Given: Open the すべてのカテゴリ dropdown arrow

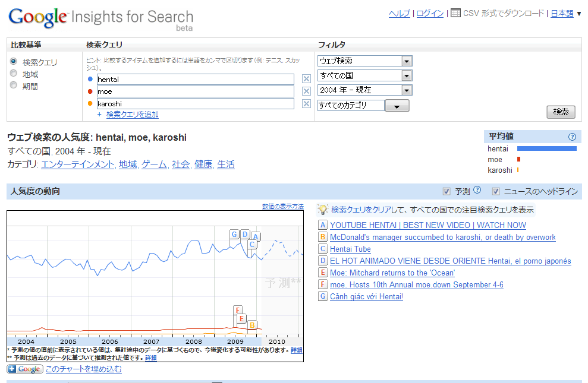Looking at the screenshot, I should 397,106.
